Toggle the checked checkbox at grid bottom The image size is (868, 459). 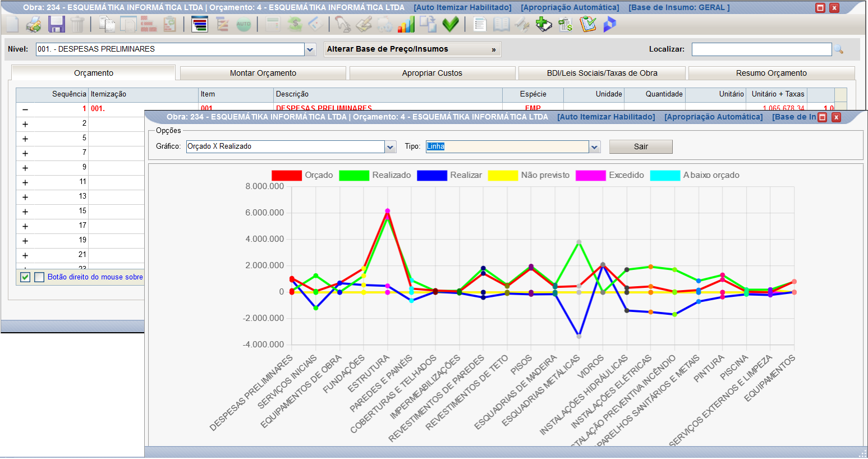click(x=25, y=277)
